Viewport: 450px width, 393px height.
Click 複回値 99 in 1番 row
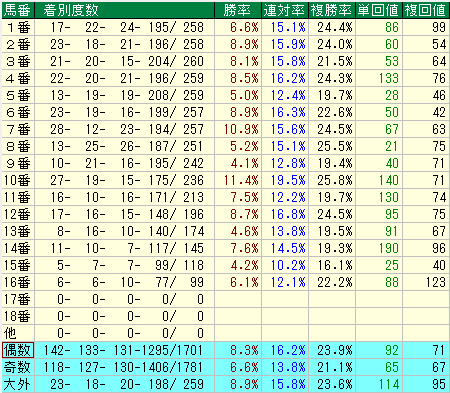click(439, 27)
